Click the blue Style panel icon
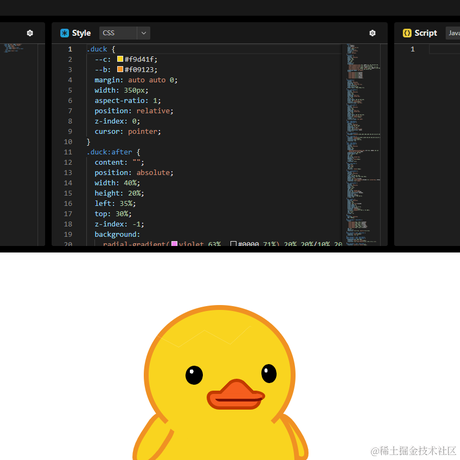The image size is (460, 460). point(64,33)
